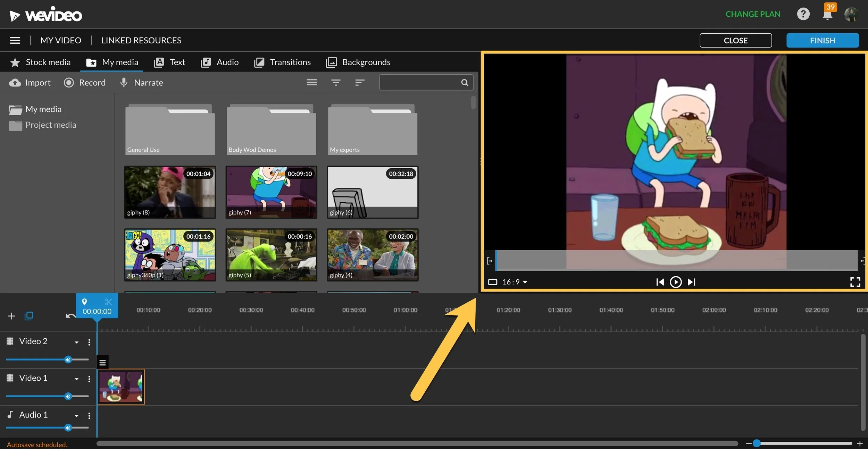Expand the Audio 1 track dropdown arrow
Image resolution: width=868 pixels, height=449 pixels.
pyautogui.click(x=76, y=415)
